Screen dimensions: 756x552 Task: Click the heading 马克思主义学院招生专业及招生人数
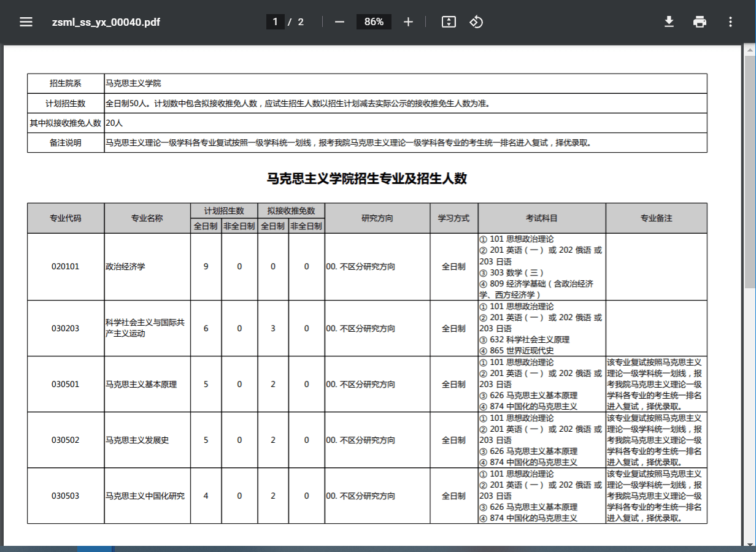tap(367, 178)
